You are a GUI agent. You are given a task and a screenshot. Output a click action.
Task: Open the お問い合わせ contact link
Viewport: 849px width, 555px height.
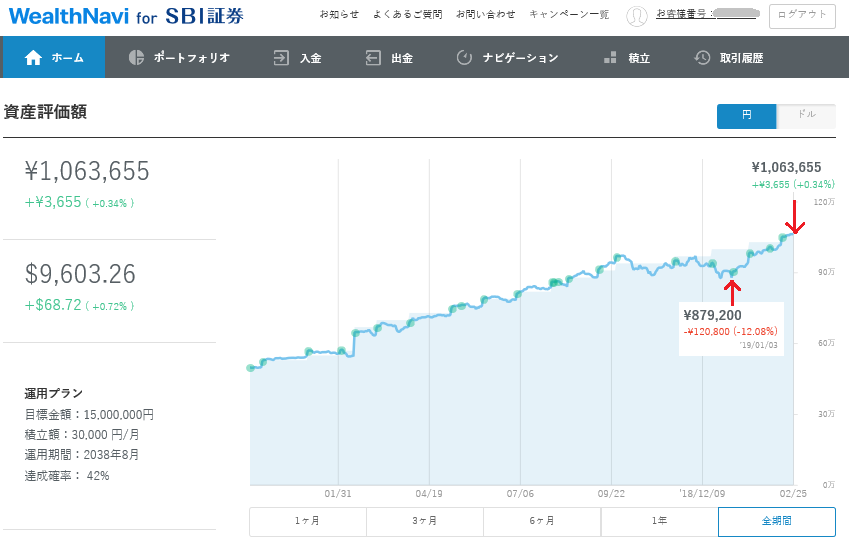point(485,15)
